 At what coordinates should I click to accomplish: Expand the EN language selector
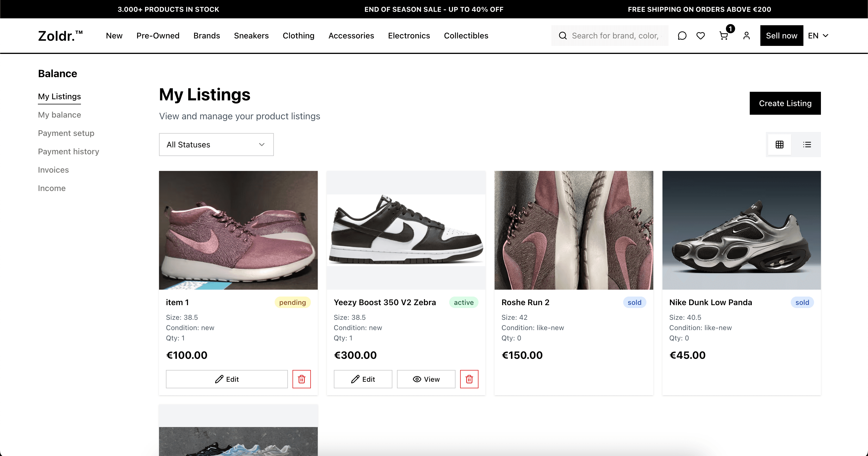click(x=818, y=35)
